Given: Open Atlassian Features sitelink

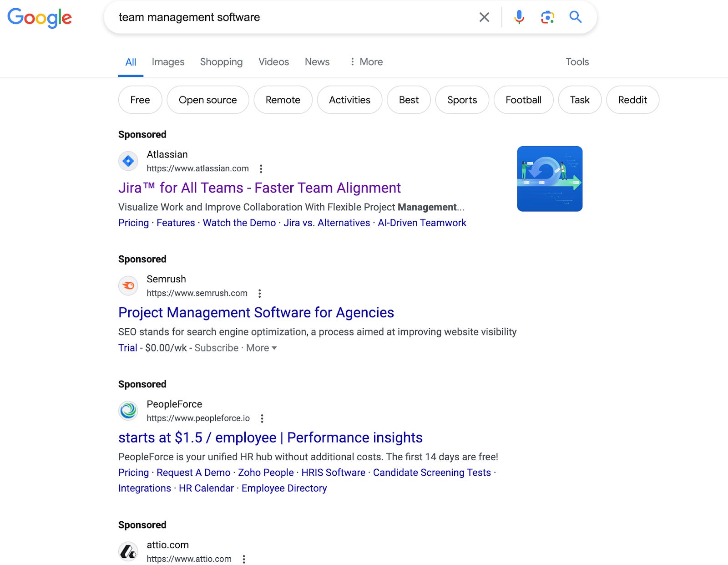Looking at the screenshot, I should point(176,223).
